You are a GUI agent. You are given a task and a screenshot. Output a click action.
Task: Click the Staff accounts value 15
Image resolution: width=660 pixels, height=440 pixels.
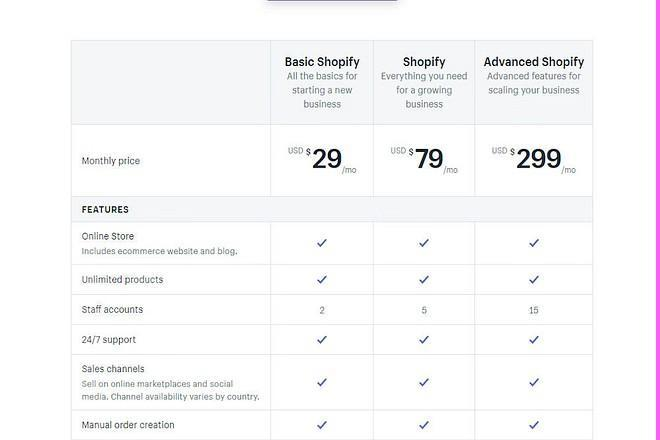tap(534, 310)
